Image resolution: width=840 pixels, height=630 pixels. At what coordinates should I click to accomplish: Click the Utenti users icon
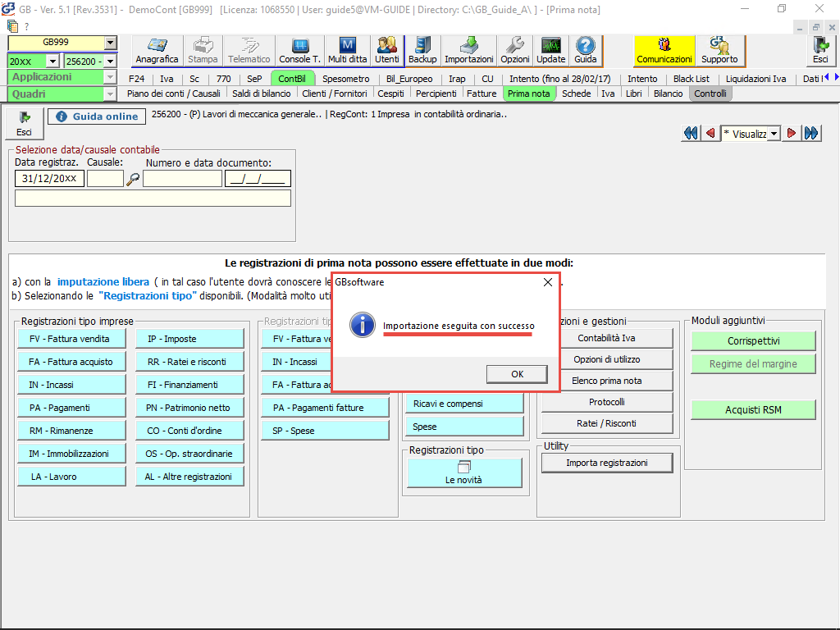386,51
